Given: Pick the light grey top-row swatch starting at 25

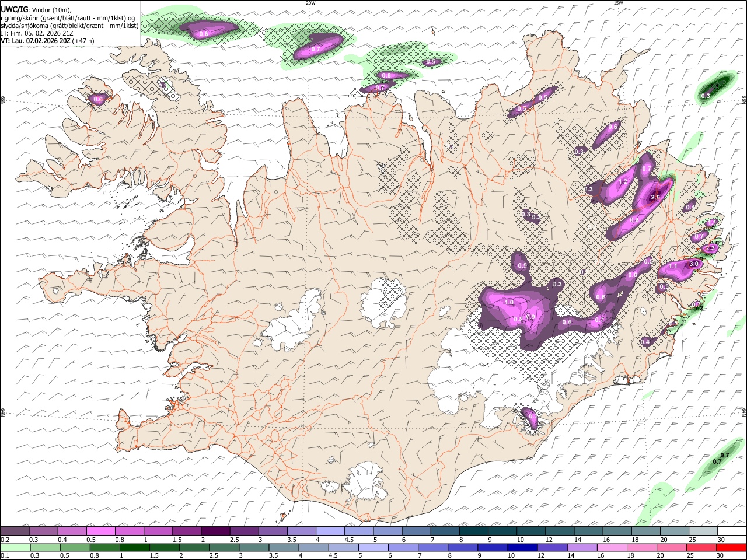Looking at the screenshot, I should [703, 531].
